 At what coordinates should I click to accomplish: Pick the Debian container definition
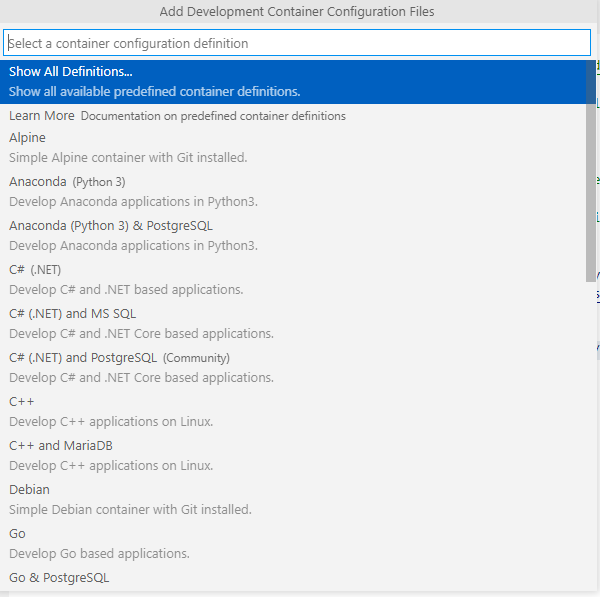coord(30,490)
